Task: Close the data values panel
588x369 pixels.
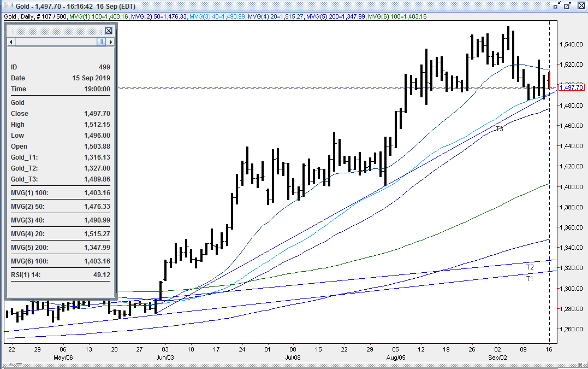Action: (x=109, y=31)
